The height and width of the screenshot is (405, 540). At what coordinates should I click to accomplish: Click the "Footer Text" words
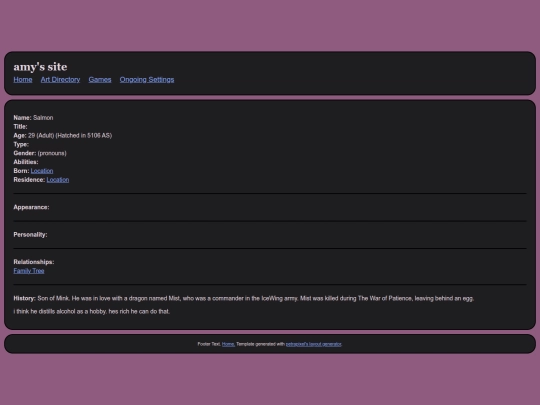click(209, 344)
